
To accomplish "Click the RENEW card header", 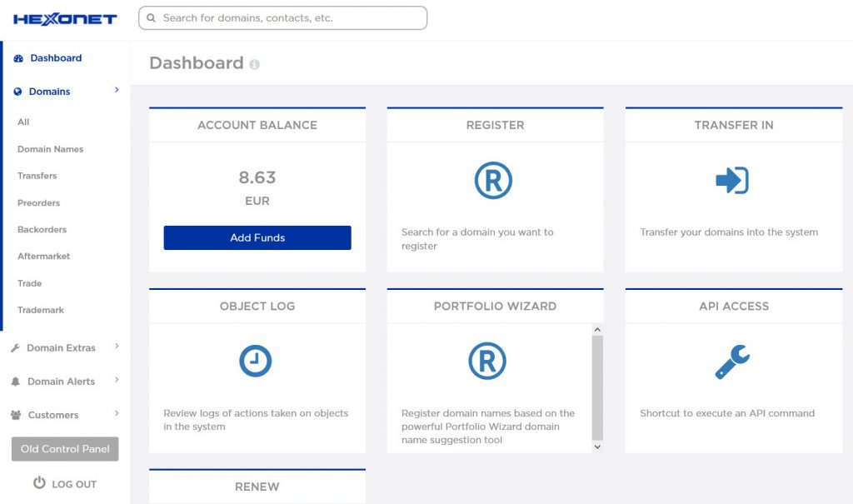I will click(257, 487).
